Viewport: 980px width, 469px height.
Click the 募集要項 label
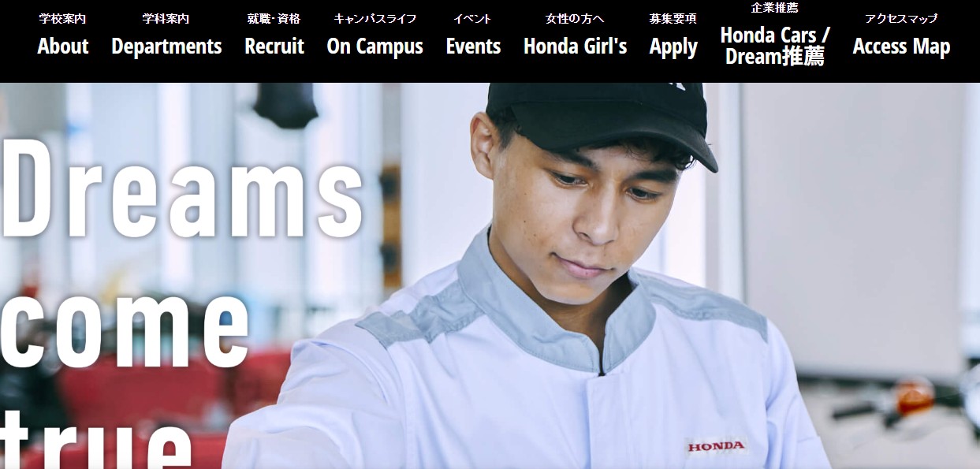tap(673, 19)
